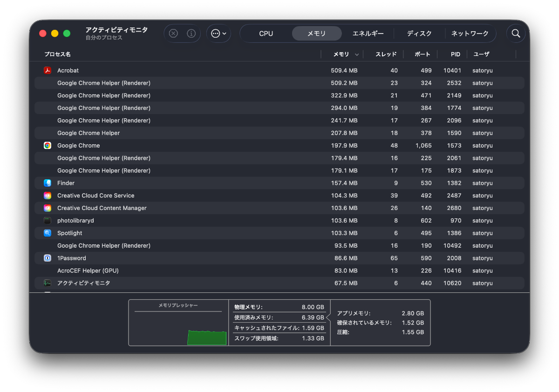Select the Acrobat process name
The height and width of the screenshot is (392, 559).
(x=68, y=70)
